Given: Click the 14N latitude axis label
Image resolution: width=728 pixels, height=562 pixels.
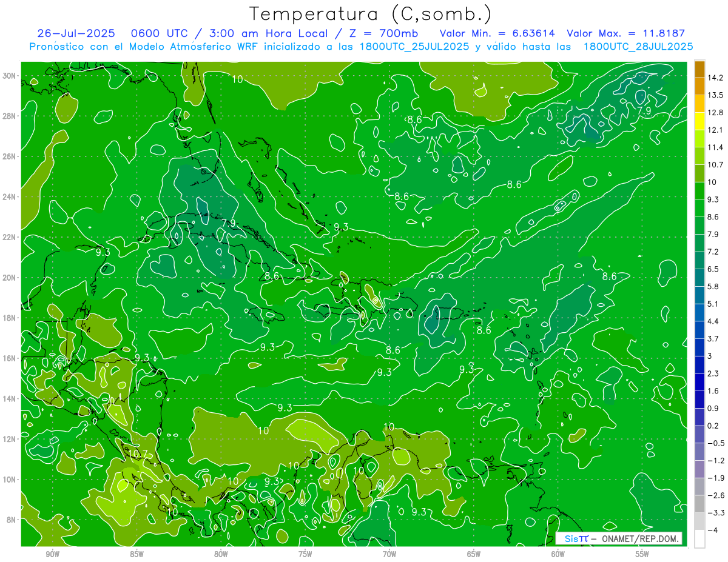Looking at the screenshot, I should 10,399.
